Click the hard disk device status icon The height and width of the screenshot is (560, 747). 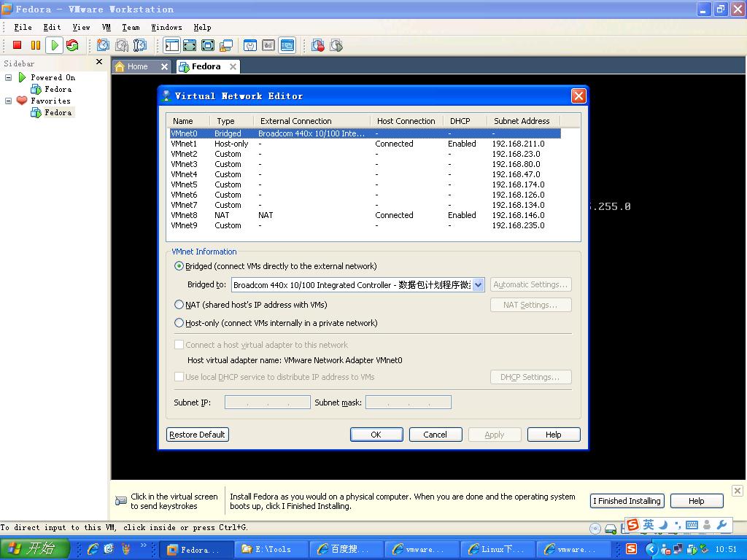click(x=611, y=529)
